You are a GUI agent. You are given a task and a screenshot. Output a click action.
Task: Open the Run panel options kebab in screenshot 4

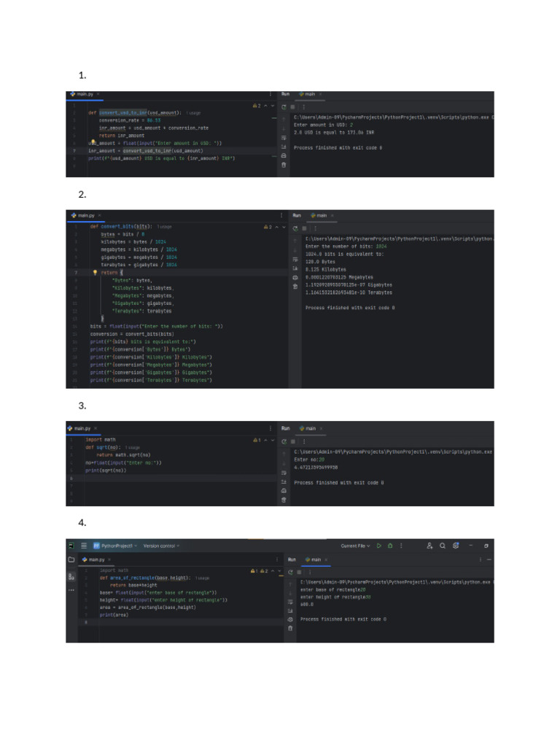point(480,560)
